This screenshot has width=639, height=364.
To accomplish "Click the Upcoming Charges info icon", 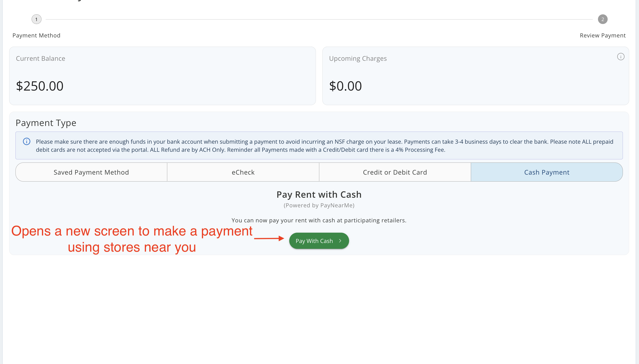I will pyautogui.click(x=620, y=57).
